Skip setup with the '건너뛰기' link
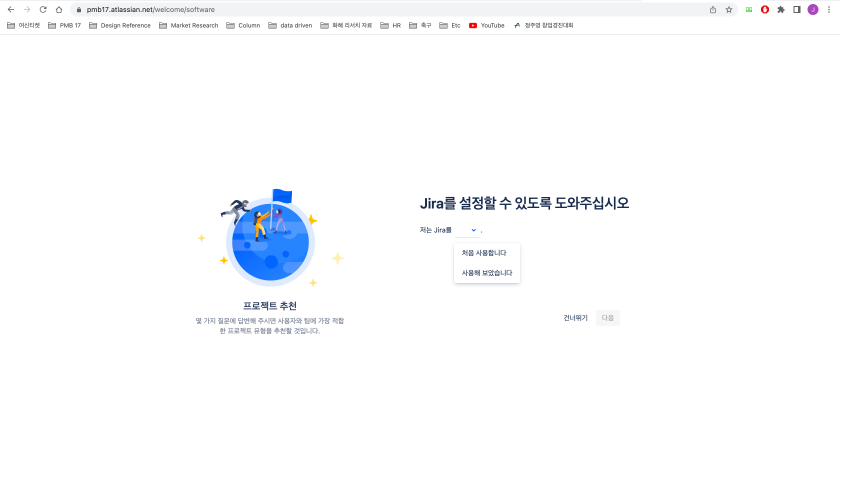This screenshot has width=841, height=481. [x=576, y=318]
